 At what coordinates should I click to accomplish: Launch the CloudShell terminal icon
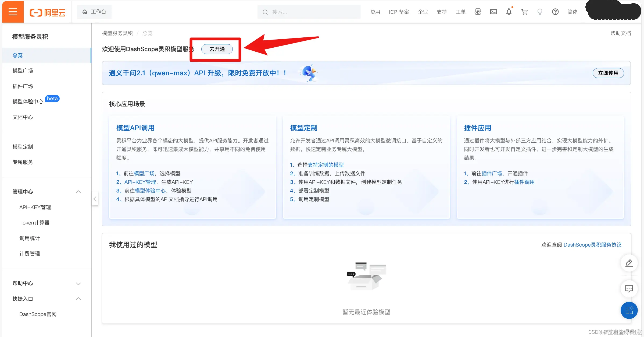[x=493, y=12]
